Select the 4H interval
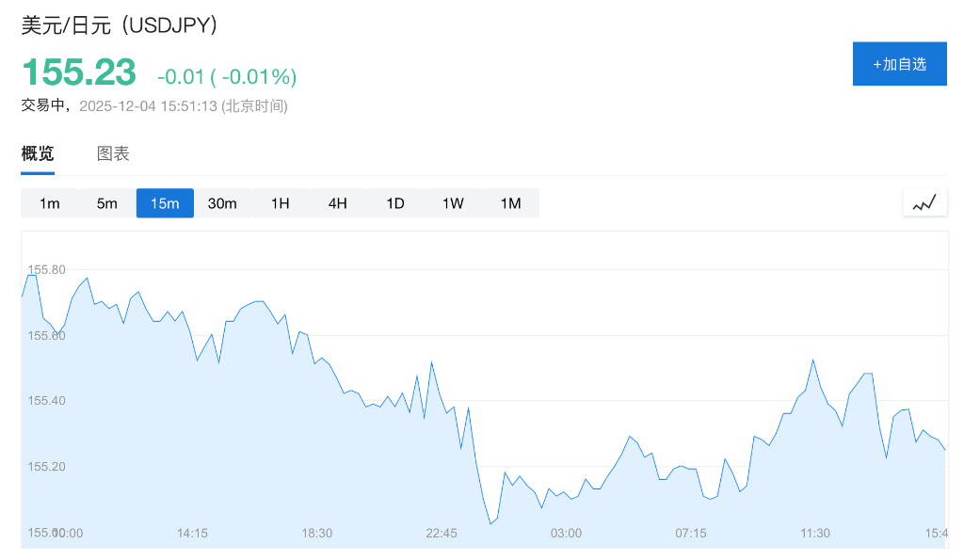This screenshot has height=560, width=964. point(338,203)
